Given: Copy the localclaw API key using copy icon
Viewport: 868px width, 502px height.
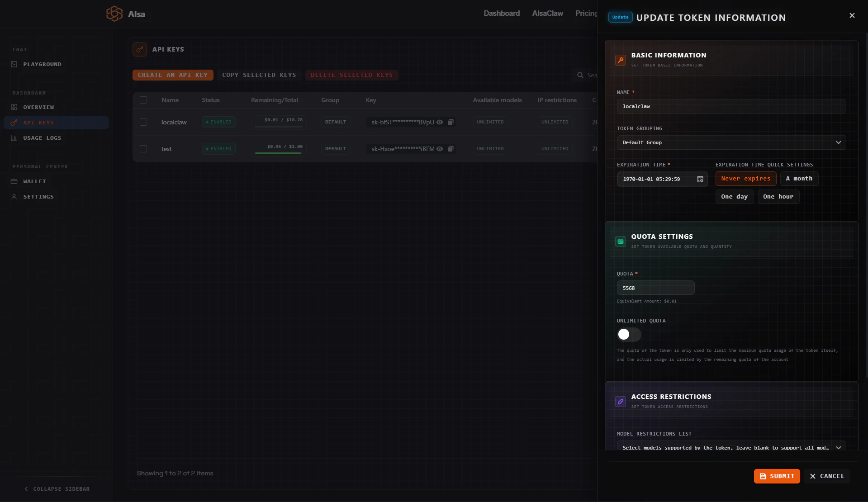Looking at the screenshot, I should click(x=451, y=122).
